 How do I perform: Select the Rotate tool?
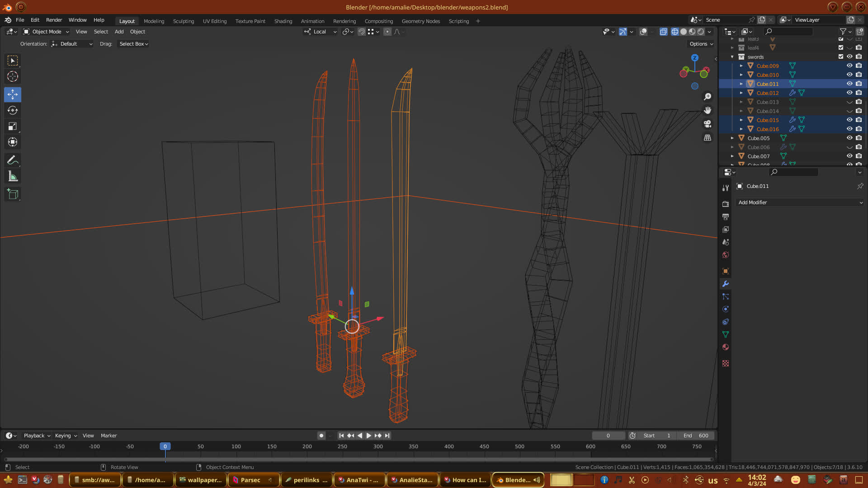click(13, 110)
